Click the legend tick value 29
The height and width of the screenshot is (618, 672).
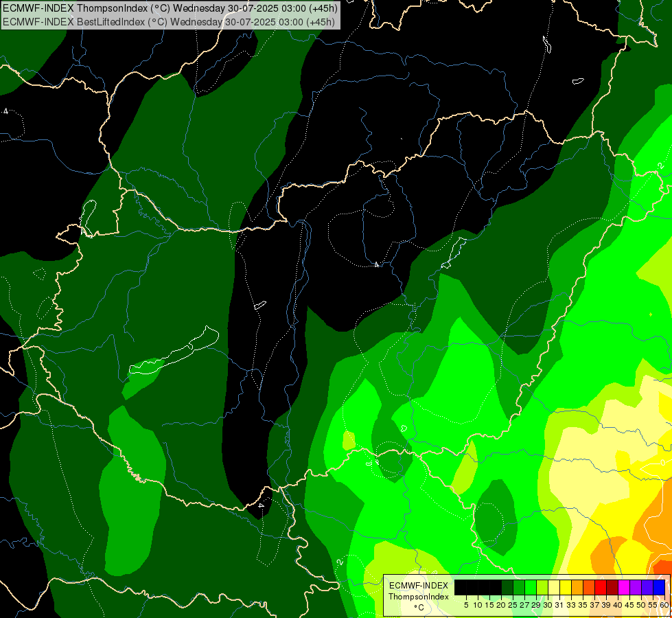(536, 605)
